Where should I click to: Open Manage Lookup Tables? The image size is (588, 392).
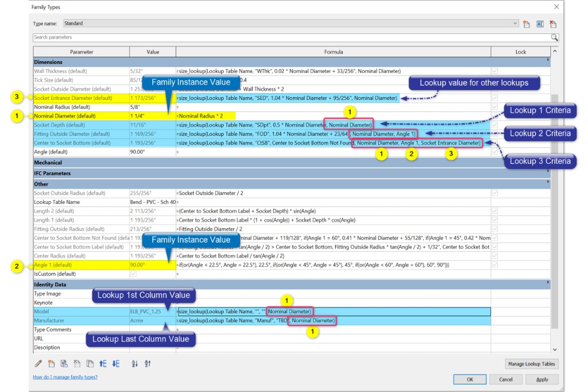[x=531, y=364]
